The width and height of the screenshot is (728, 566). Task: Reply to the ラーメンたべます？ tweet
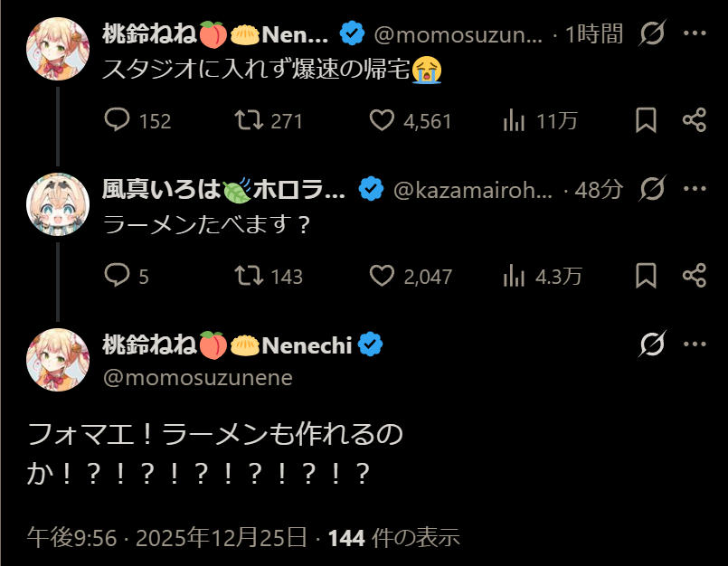coord(118,276)
